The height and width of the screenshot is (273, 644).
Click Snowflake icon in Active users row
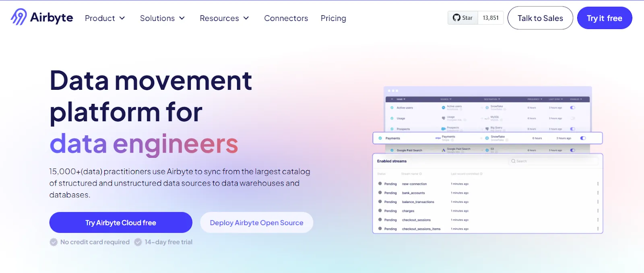point(487,108)
